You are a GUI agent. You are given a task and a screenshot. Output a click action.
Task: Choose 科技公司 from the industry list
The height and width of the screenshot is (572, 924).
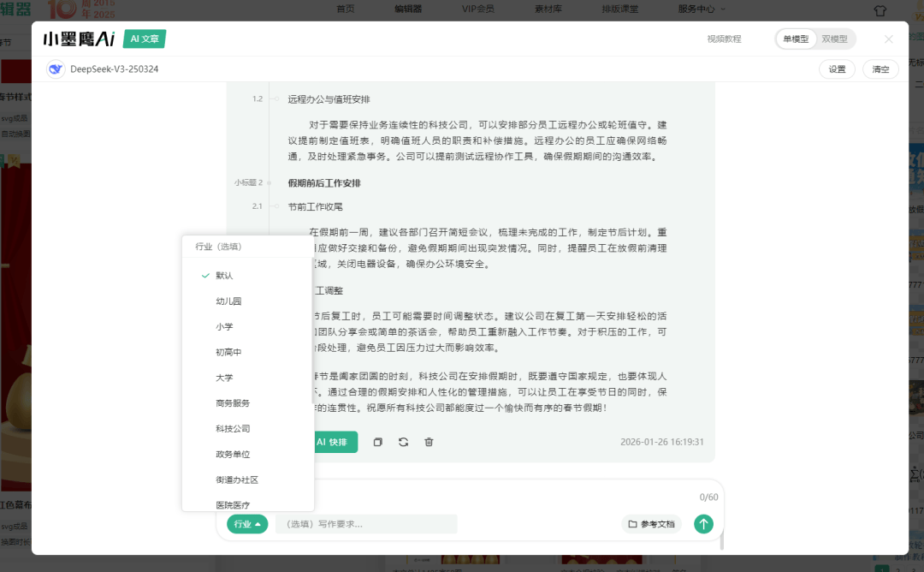click(233, 428)
